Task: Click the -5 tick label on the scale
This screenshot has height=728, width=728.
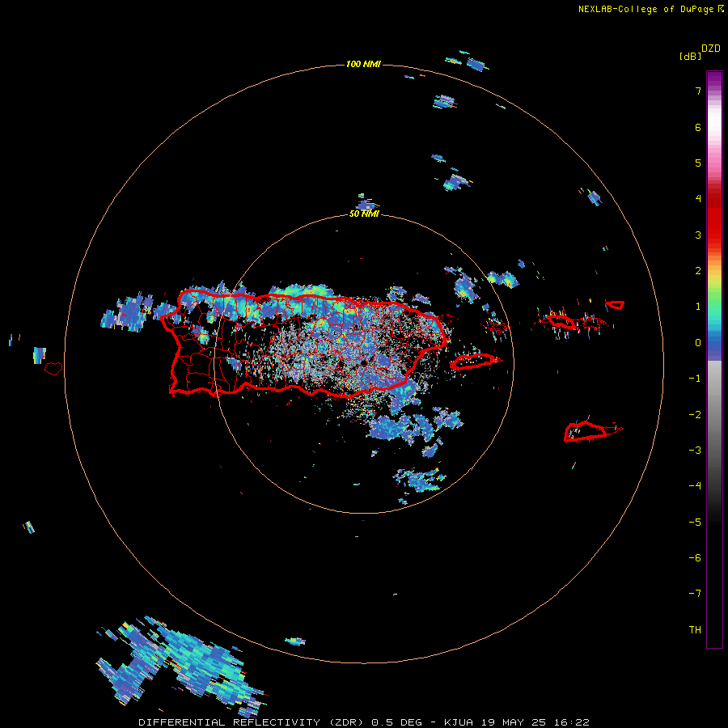Action: click(x=695, y=523)
